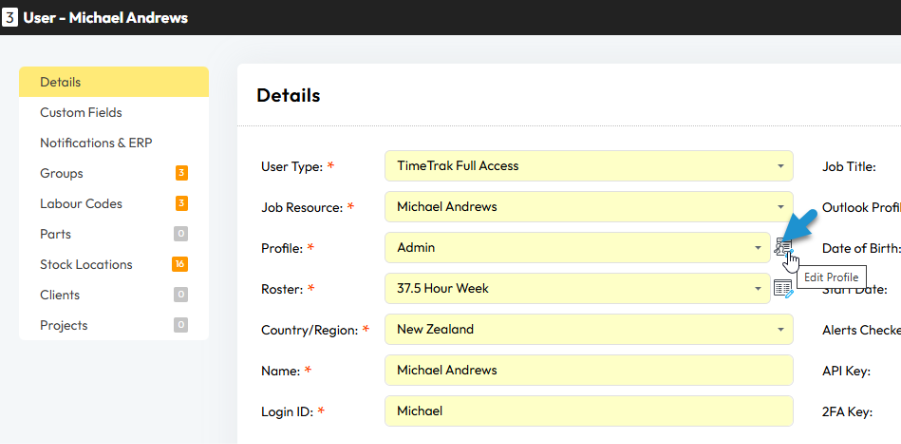Screen dimensions: 901x444
Task: Click the Edit Roster icon
Action: coord(784,289)
